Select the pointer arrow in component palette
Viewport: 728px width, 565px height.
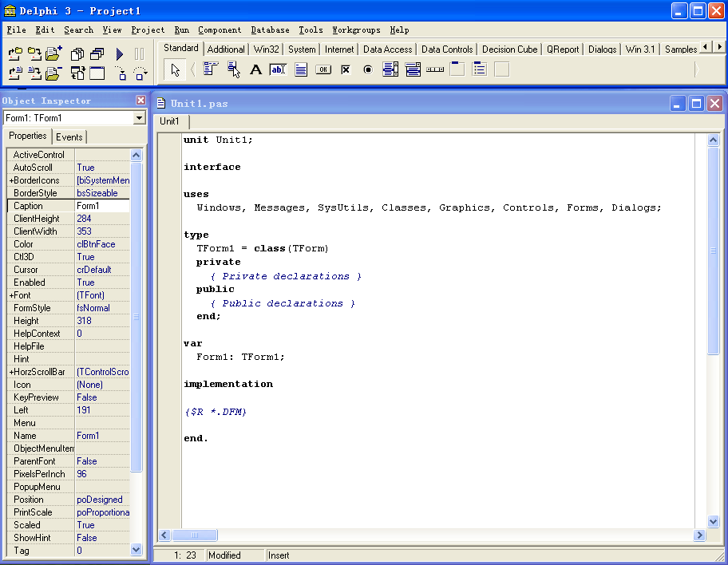click(175, 69)
